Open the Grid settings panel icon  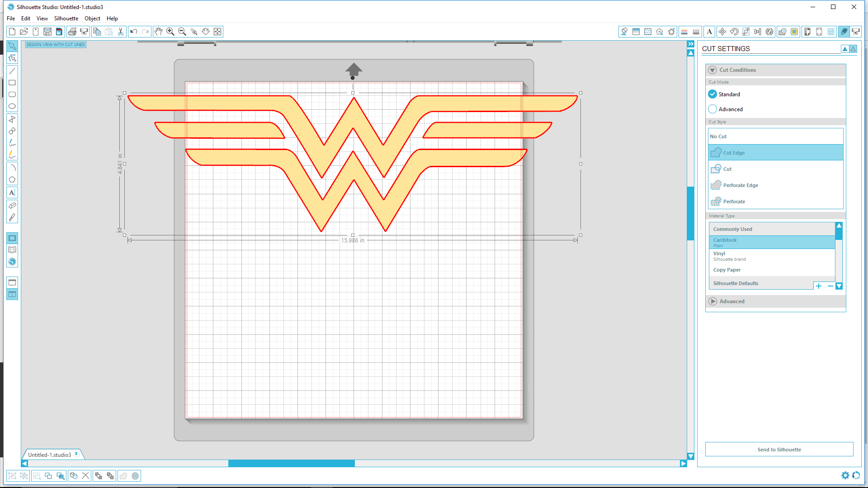pyautogui.click(x=831, y=32)
